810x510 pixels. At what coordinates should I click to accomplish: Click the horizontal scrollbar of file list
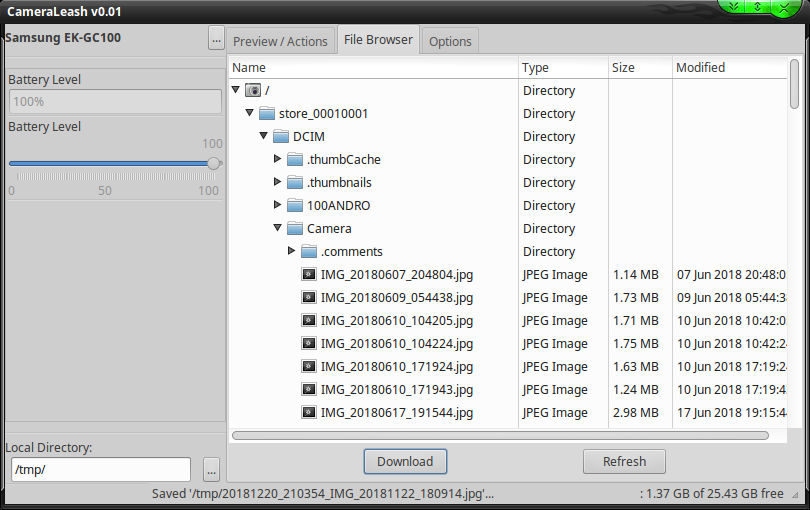point(500,436)
